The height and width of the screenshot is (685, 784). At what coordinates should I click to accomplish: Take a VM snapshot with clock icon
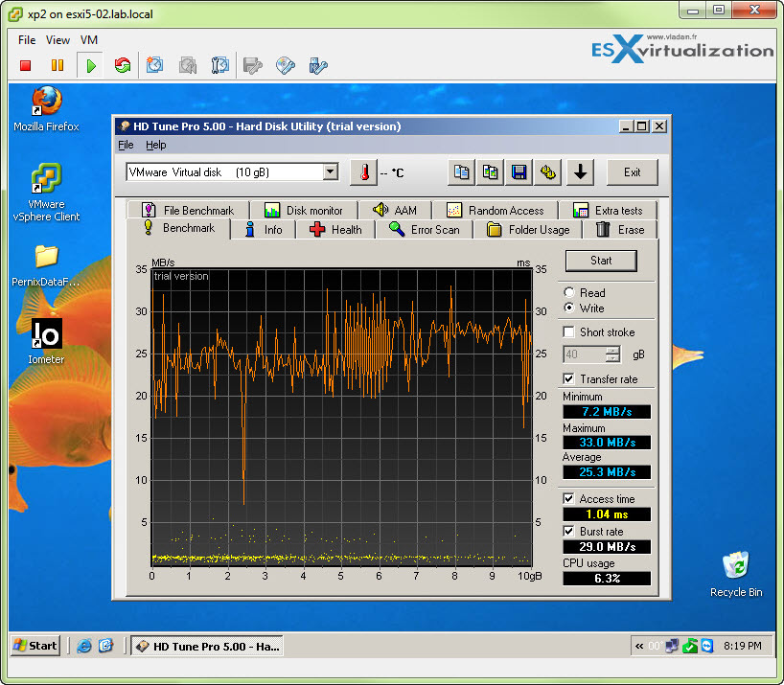coord(155,65)
